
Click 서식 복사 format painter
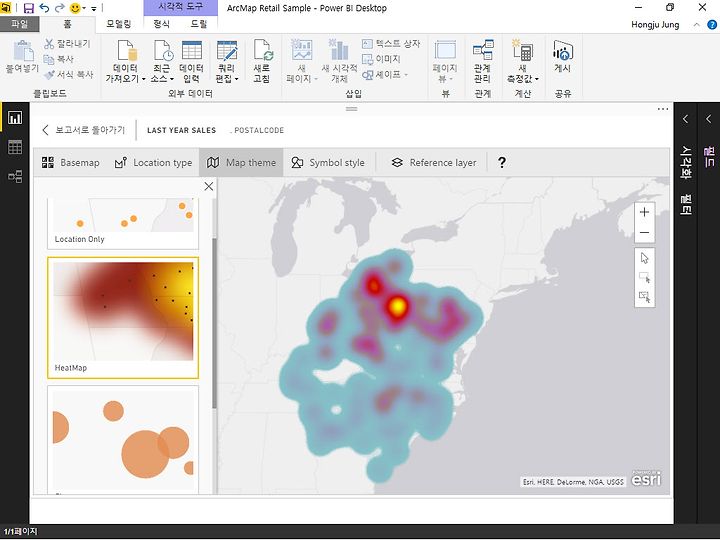click(x=69, y=74)
